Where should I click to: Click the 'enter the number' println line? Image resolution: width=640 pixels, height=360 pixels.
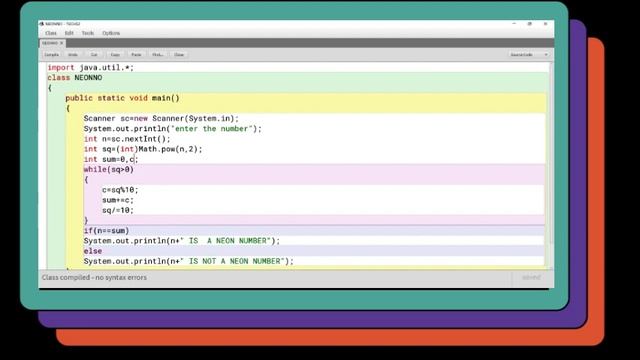(173, 129)
